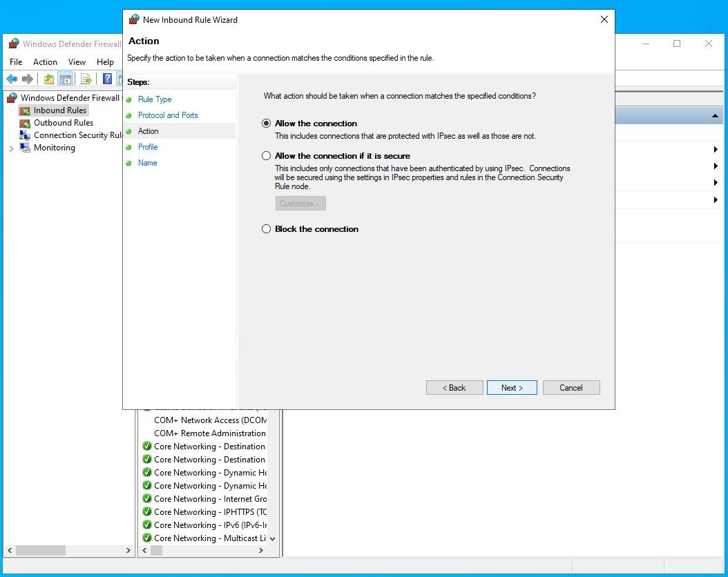The image size is (728, 577).
Task: Click the Monitoring node icon
Action: [25, 148]
